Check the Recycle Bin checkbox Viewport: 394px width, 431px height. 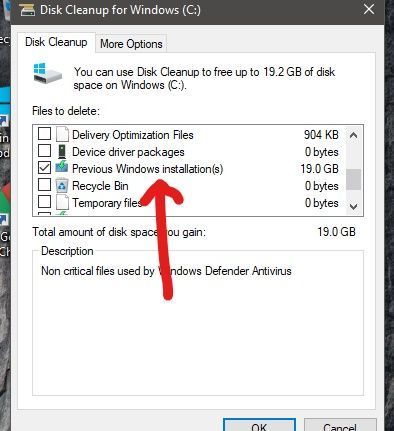pyautogui.click(x=44, y=184)
